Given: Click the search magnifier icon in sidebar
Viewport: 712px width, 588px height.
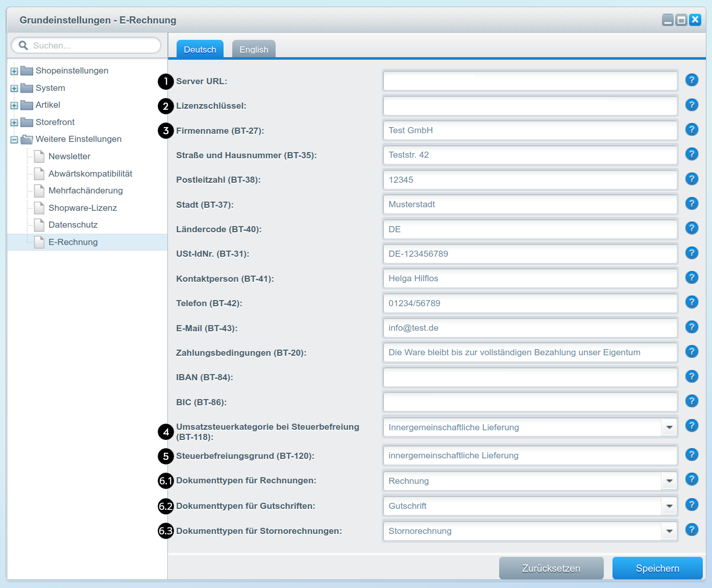Looking at the screenshot, I should click(x=23, y=45).
